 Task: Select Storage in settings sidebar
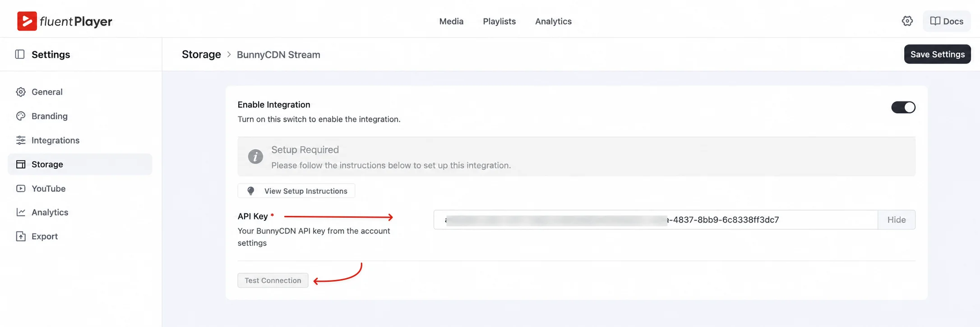[x=80, y=164]
